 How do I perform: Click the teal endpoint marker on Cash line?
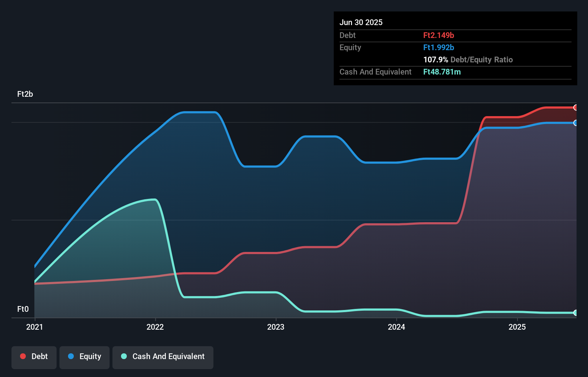click(576, 312)
